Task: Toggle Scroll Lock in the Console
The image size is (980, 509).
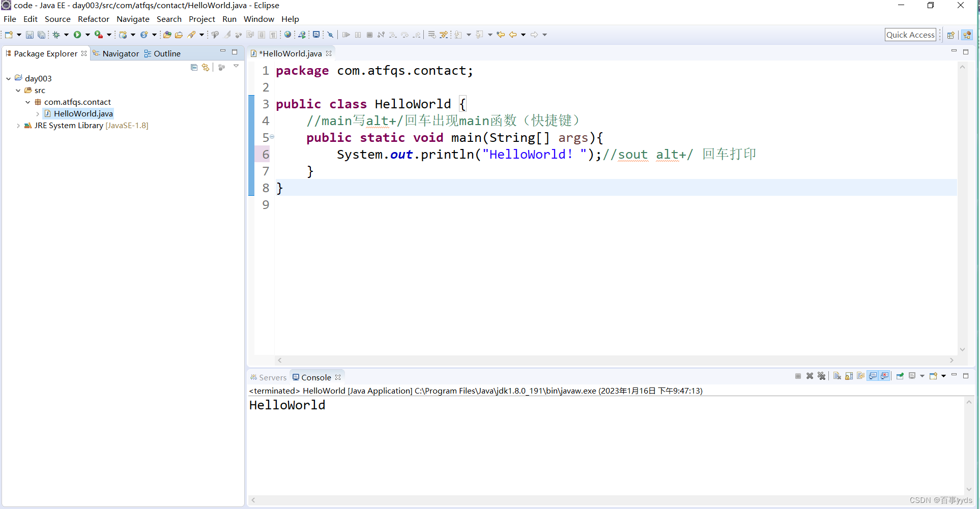Action: [848, 376]
